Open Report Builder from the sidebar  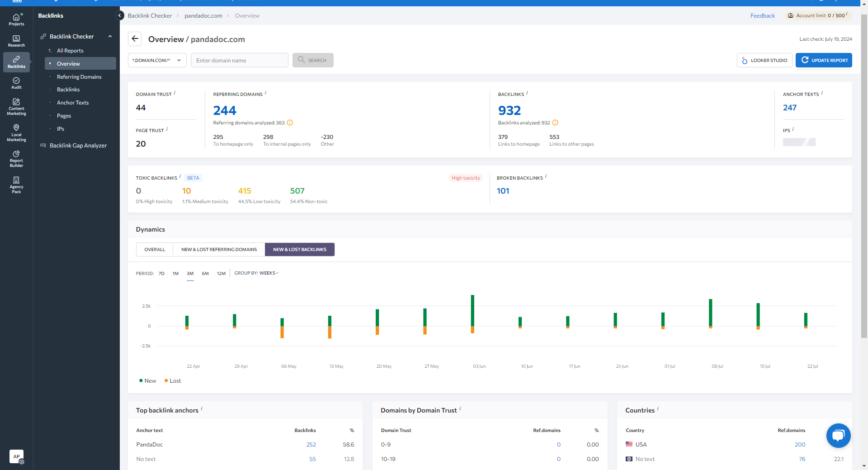tap(16, 159)
